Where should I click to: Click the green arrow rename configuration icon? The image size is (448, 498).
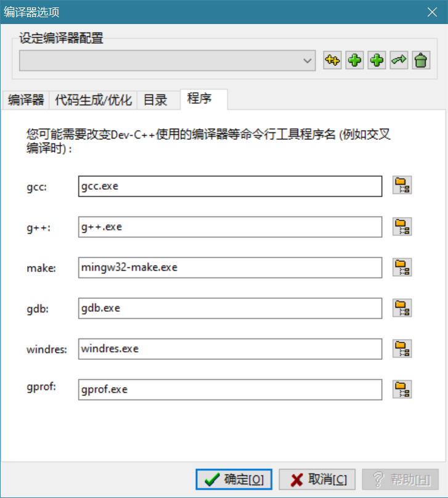(x=399, y=60)
